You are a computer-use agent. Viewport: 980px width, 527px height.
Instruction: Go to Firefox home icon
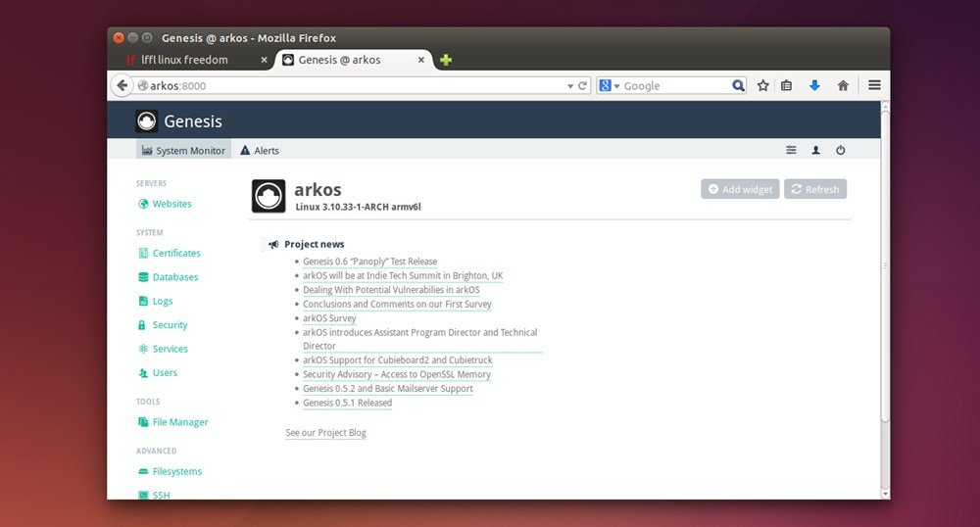[x=843, y=86]
